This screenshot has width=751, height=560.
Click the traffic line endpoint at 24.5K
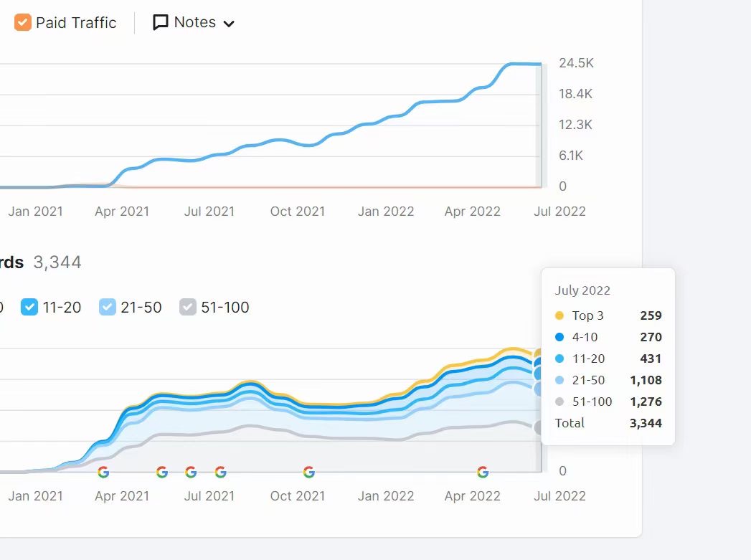pyautogui.click(x=539, y=65)
